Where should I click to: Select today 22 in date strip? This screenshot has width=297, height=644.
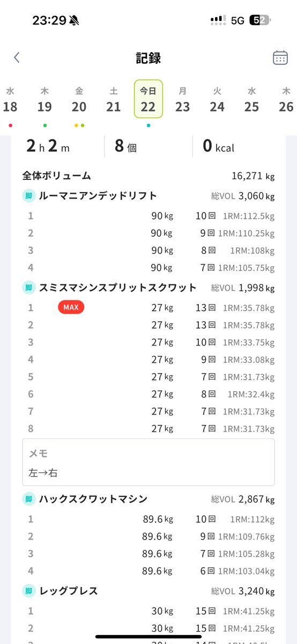(148, 99)
